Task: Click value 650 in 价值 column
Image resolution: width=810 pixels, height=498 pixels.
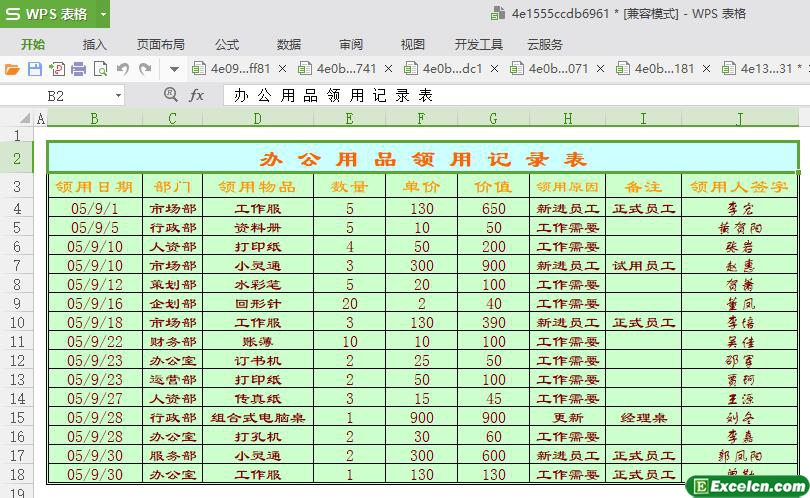Action: pyautogui.click(x=493, y=209)
